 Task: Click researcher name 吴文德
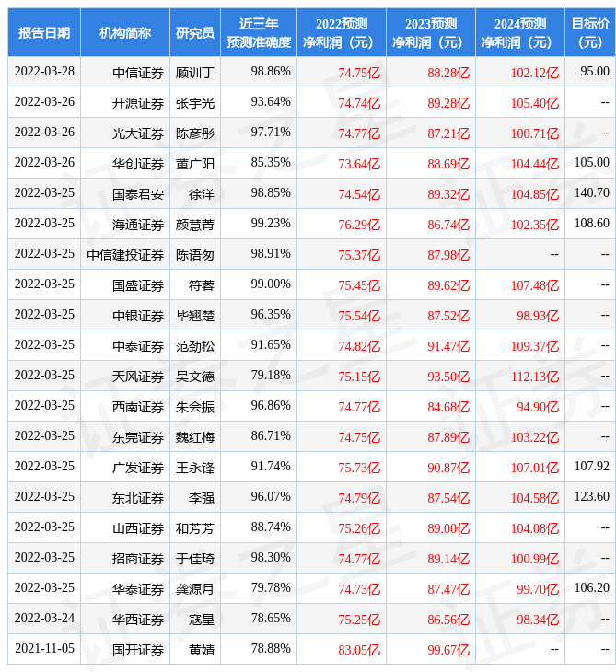point(195,377)
